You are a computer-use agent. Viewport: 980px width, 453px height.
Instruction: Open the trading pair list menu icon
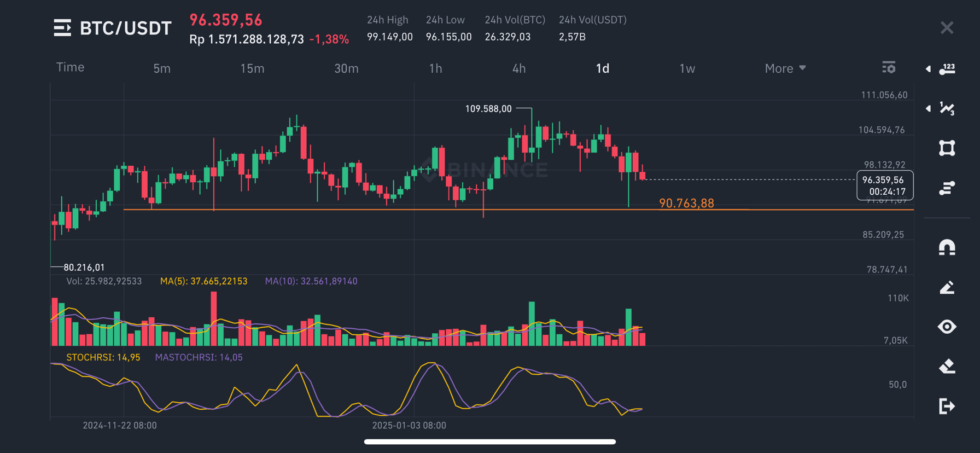pos(62,27)
